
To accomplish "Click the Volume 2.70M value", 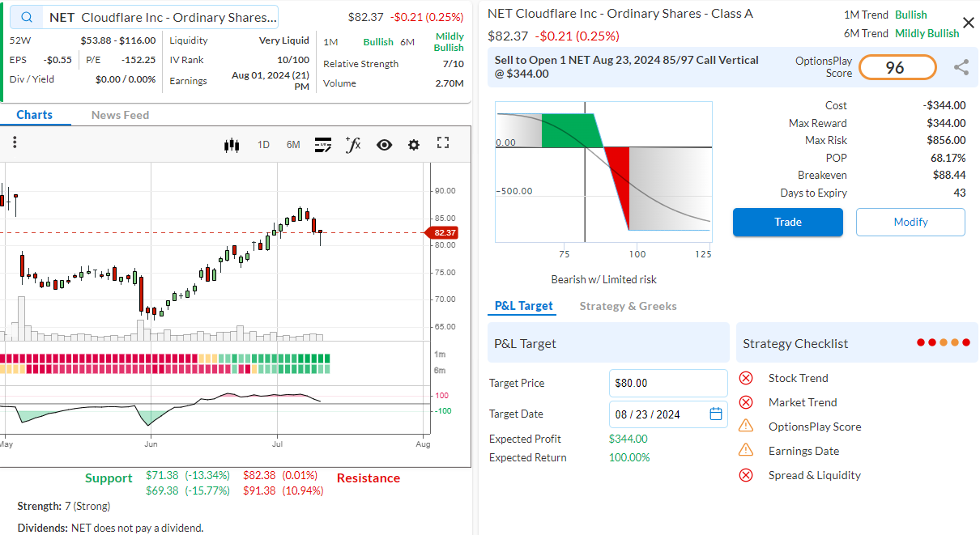I will (450, 83).
